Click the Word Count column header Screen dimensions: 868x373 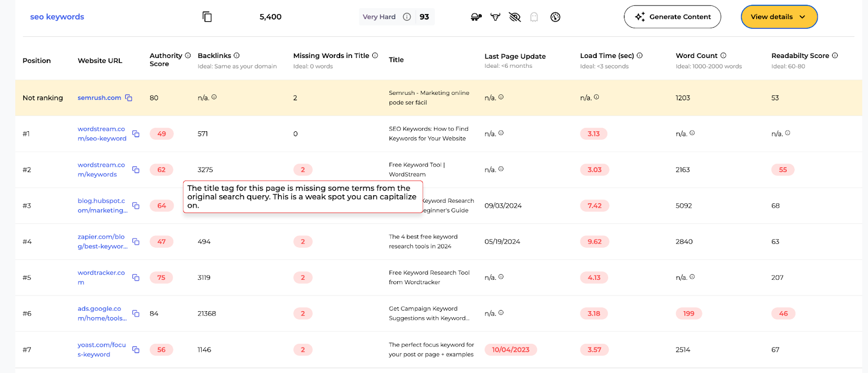pyautogui.click(x=696, y=56)
